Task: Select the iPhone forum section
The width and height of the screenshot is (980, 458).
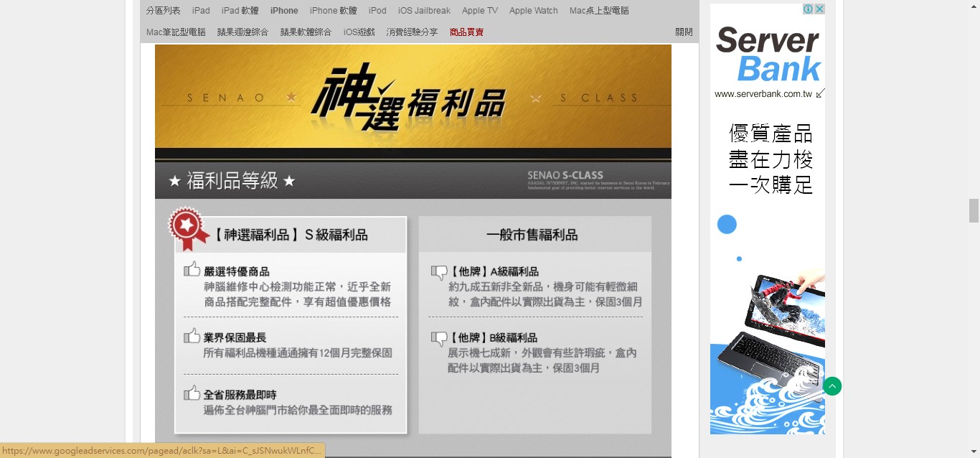Action: tap(284, 11)
